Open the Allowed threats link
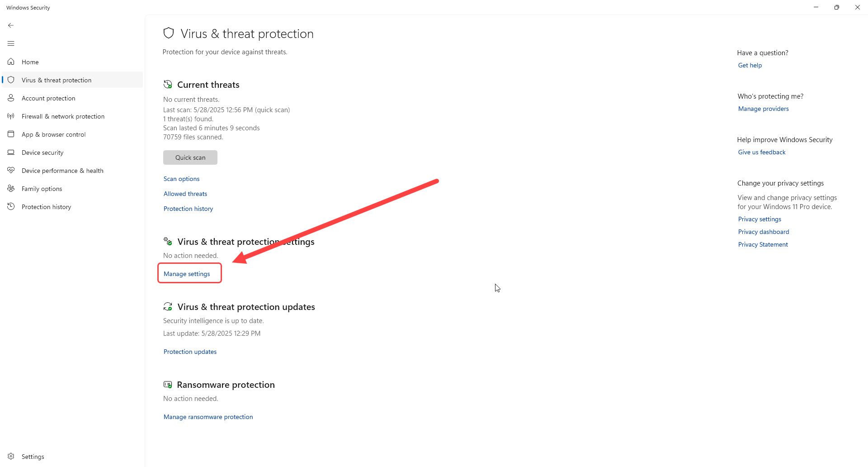Screen dimensions: 868x467 coord(185,194)
